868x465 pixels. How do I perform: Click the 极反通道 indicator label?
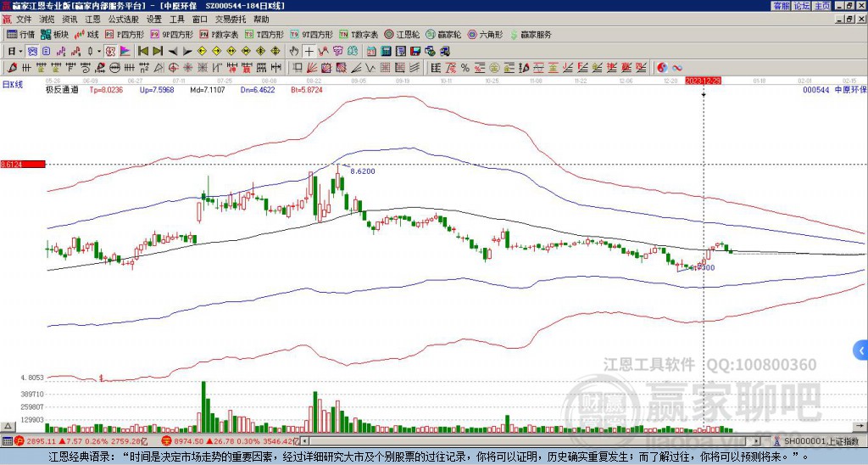(61, 90)
